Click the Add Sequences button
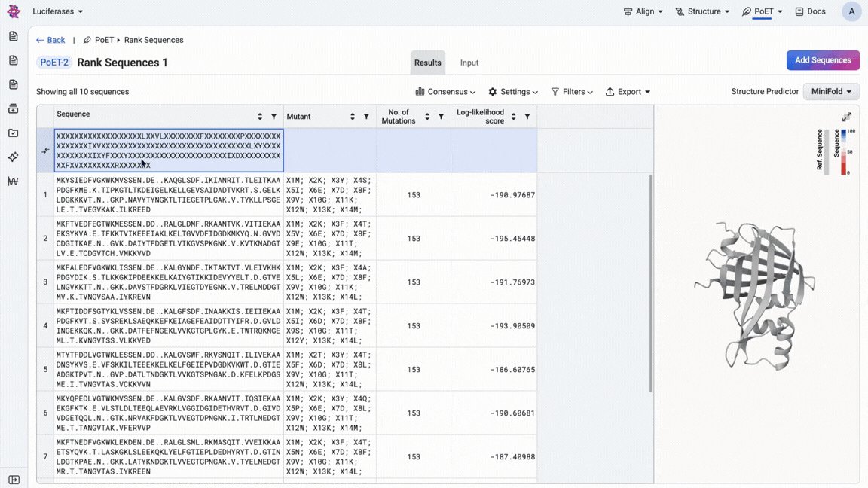The image size is (868, 488). tap(823, 60)
